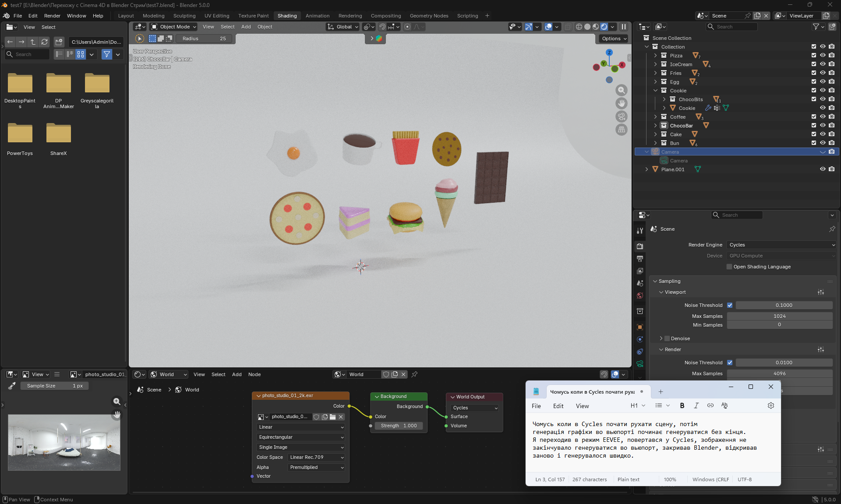Click the pan hand viewport icon
841x504 pixels.
click(x=621, y=103)
